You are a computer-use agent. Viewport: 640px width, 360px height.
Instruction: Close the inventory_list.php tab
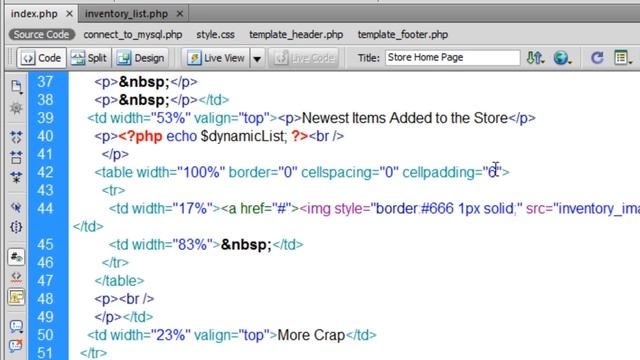pos(180,14)
